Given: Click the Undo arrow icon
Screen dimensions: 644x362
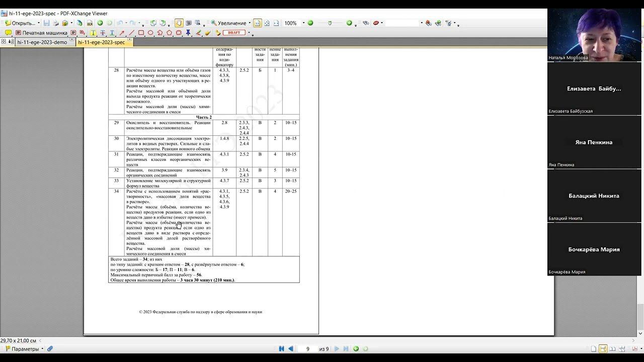Looking at the screenshot, I should [x=120, y=23].
